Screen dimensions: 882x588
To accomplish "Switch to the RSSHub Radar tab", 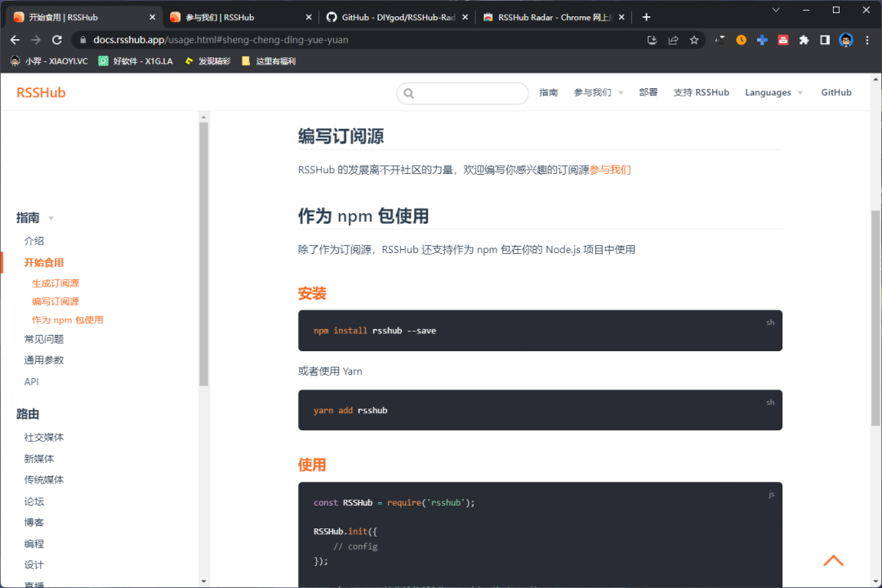I will coord(546,16).
